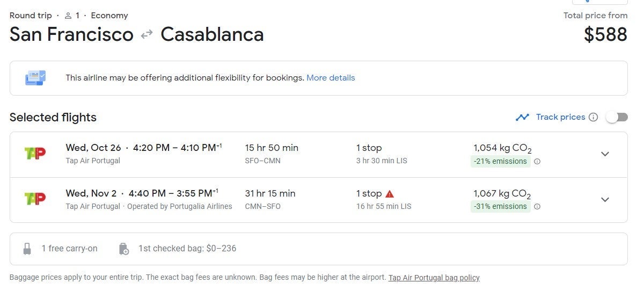Click the checked bag icon
This screenshot has height=297, width=644.
[x=123, y=249]
